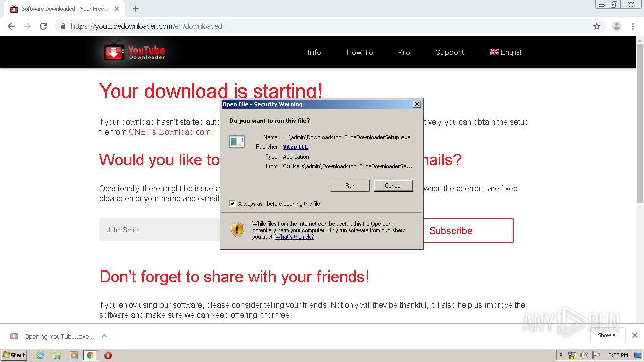The height and width of the screenshot is (362, 644).
Task: Open the Support menu item
Action: click(x=450, y=52)
